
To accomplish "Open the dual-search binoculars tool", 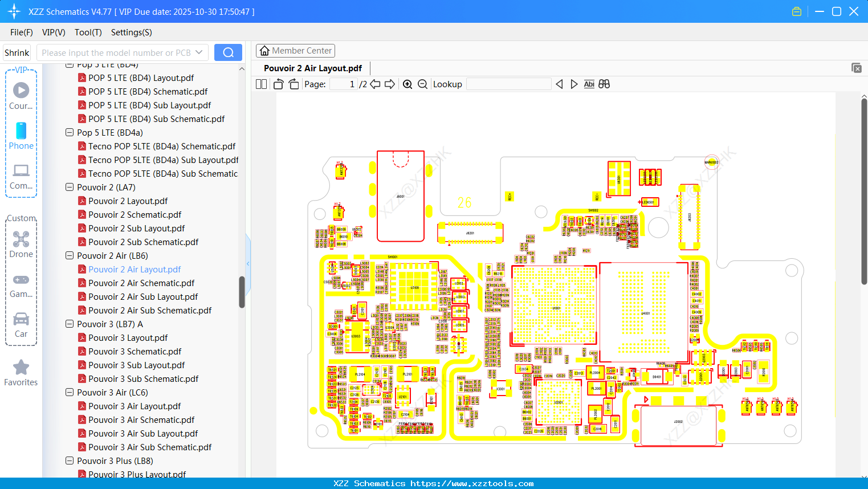I will click(x=604, y=84).
